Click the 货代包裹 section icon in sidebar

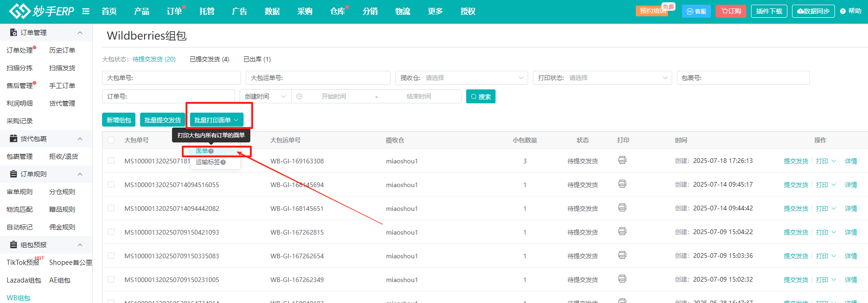14,139
